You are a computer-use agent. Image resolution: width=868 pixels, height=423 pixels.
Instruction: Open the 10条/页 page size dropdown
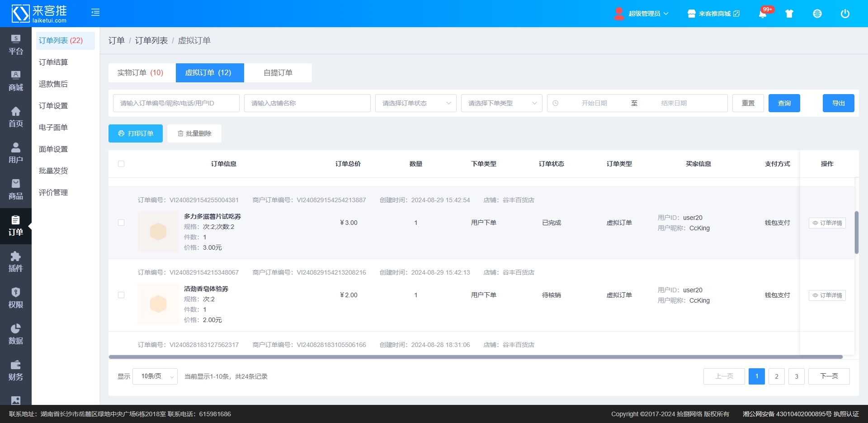click(155, 376)
